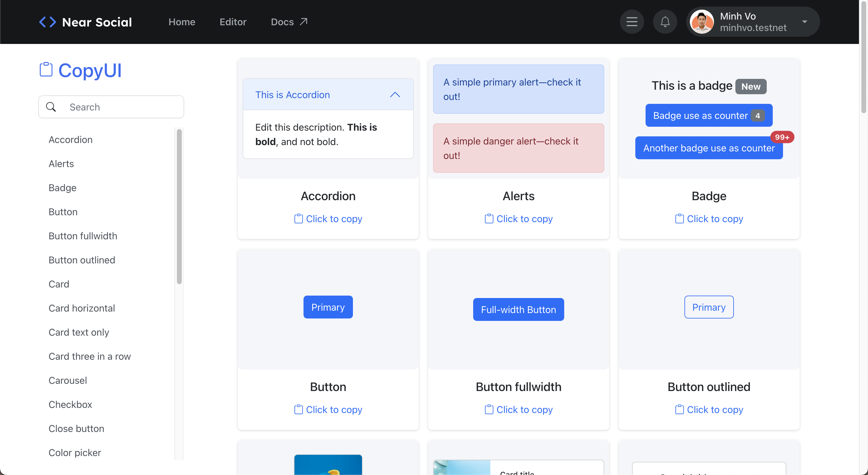Click the sidebar list scrollbar

pyautogui.click(x=179, y=206)
